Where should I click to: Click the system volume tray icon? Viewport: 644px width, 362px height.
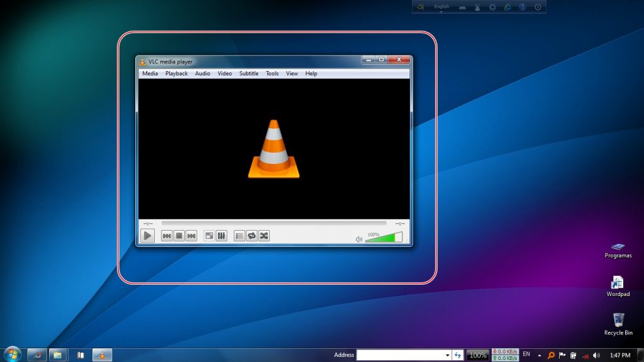596,355
